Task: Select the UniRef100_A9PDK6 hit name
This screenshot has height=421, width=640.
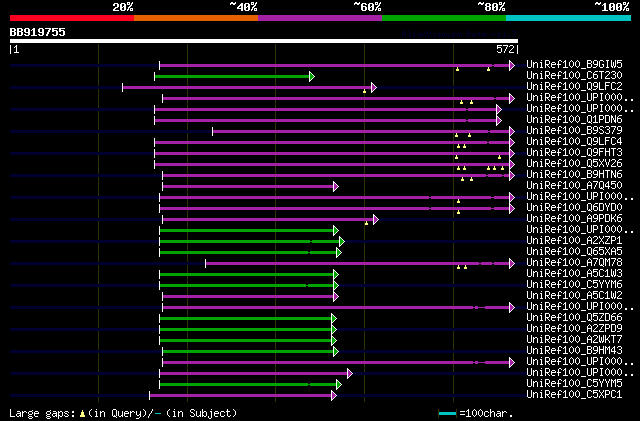Action: tap(574, 218)
